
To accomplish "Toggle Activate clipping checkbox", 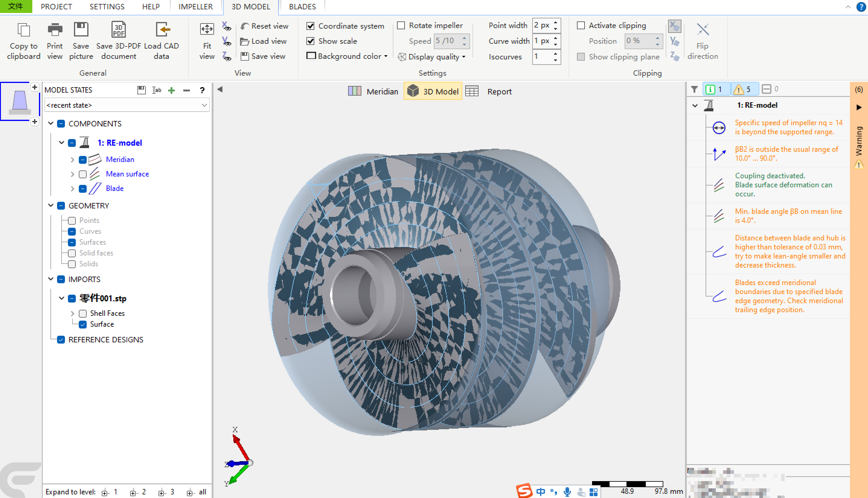I will (x=581, y=26).
